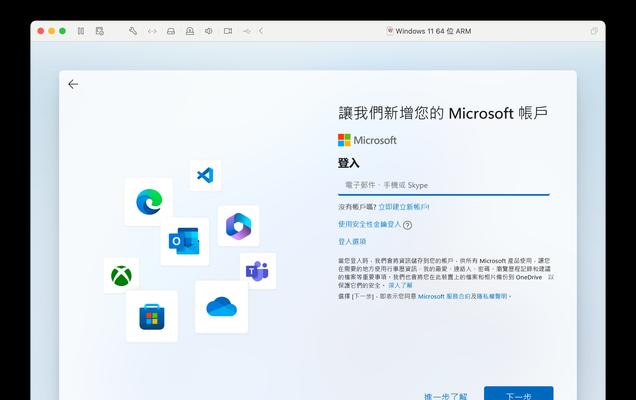Click the window tiling icon at title bar right
The width and height of the screenshot is (636, 400).
594,31
